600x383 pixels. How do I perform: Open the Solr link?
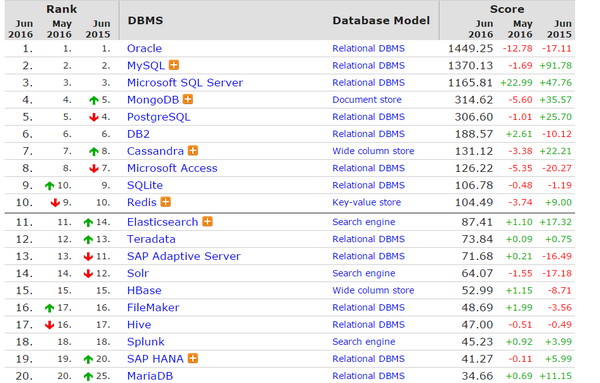pos(138,273)
